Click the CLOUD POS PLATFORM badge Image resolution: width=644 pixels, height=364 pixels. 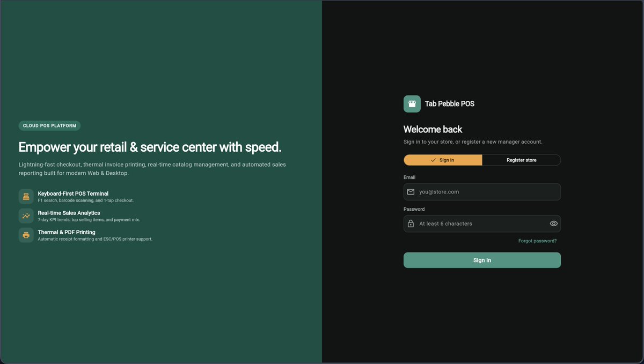pos(49,126)
